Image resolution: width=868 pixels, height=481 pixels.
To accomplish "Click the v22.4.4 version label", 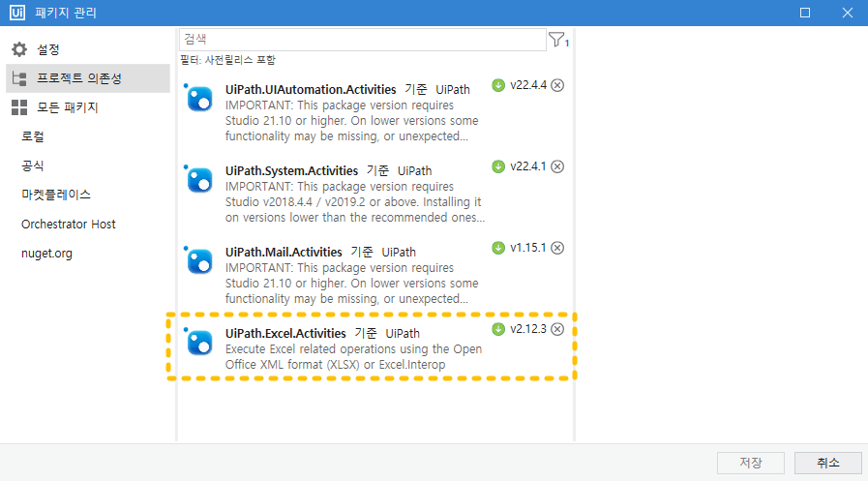I will [528, 85].
